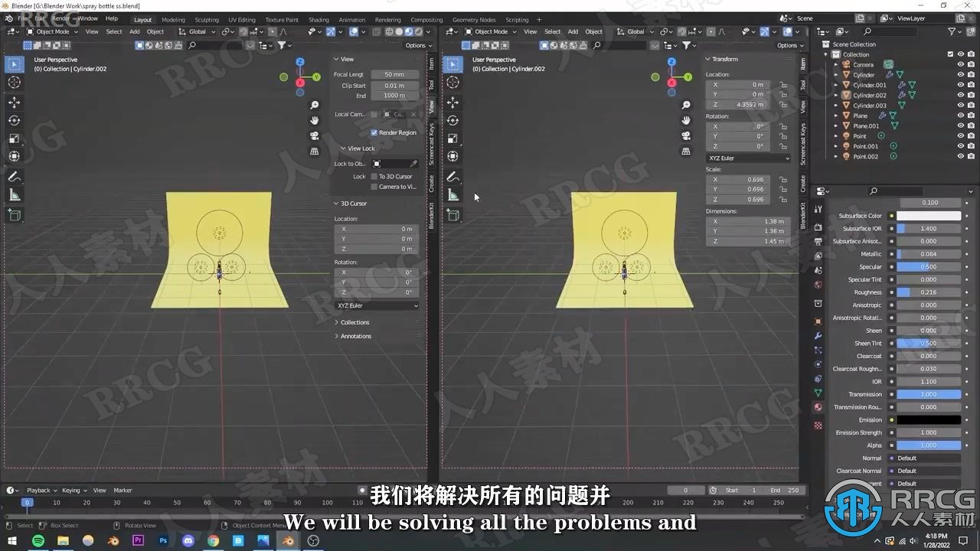
Task: Toggle perspective/orthographic grid icon in left viewport
Action: point(315,152)
